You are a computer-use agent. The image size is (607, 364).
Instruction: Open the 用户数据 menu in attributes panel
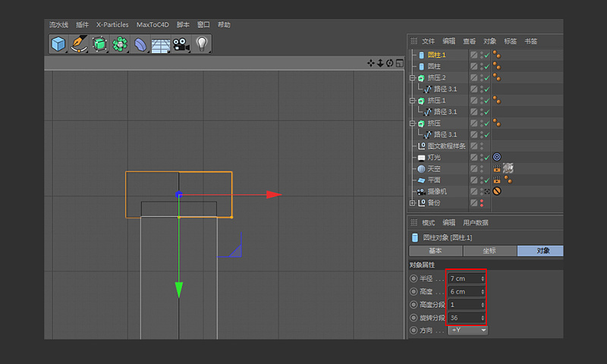(x=476, y=222)
